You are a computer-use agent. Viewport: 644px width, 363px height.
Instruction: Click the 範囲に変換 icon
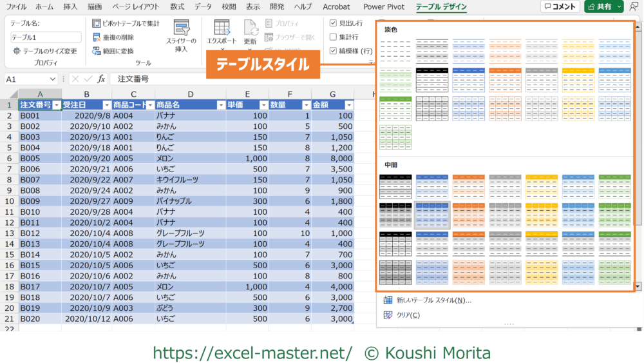97,51
